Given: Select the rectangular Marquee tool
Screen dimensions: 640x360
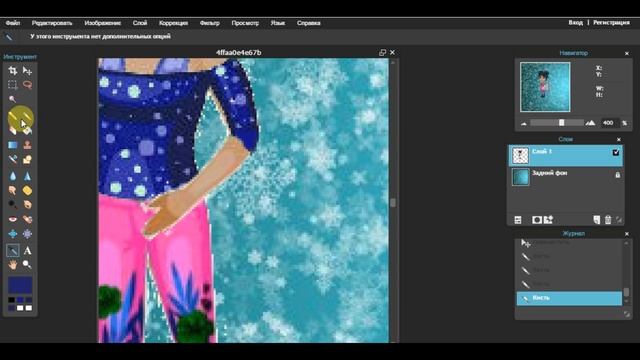Looking at the screenshot, I should click(13, 85).
